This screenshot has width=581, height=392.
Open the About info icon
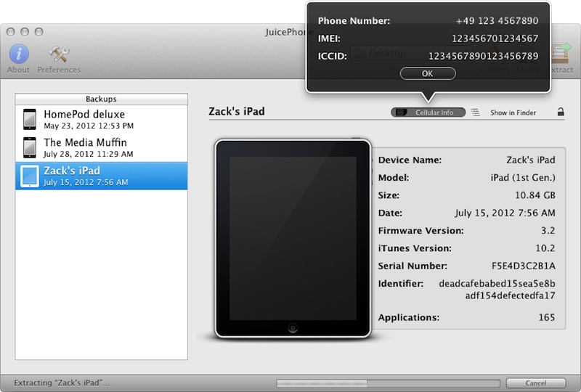(x=18, y=54)
